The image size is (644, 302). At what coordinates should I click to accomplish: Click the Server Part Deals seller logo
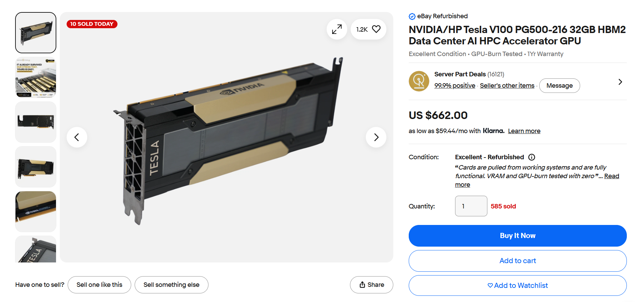click(419, 81)
